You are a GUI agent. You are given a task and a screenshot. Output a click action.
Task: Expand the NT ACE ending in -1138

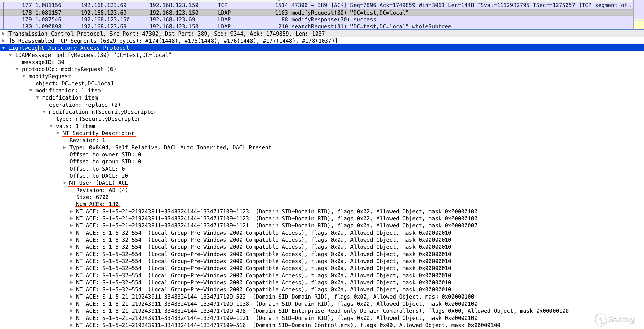coord(72,304)
